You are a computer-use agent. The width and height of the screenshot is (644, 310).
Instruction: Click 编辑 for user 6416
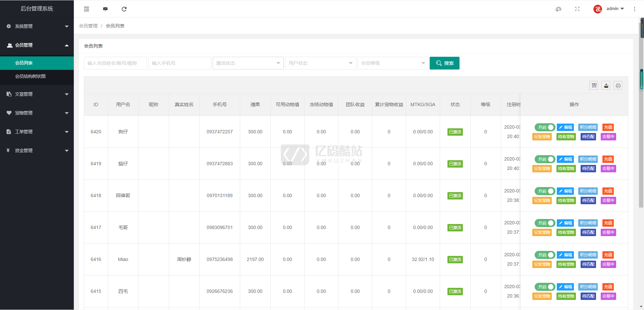pos(566,255)
